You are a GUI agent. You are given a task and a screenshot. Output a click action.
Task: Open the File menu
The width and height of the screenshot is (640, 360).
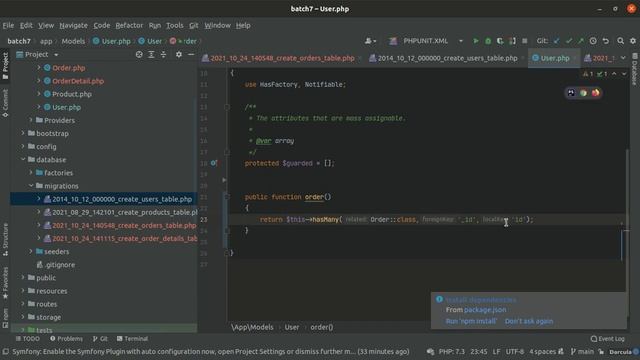[x=8, y=25]
